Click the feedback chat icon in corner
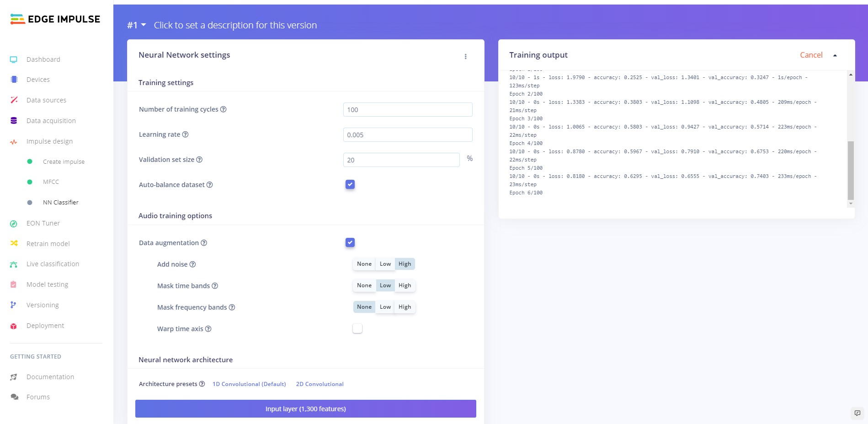The width and height of the screenshot is (868, 424). (x=857, y=413)
